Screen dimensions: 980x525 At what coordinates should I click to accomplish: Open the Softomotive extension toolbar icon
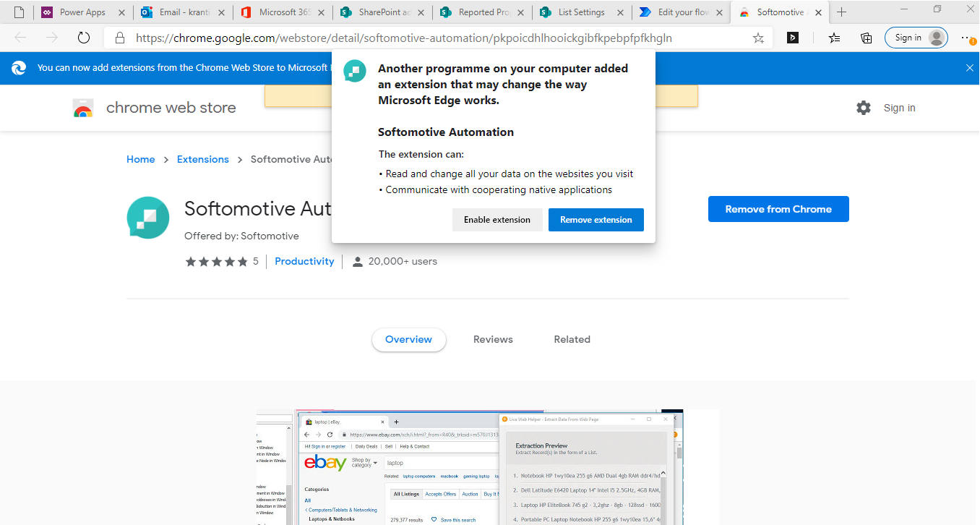(x=793, y=38)
